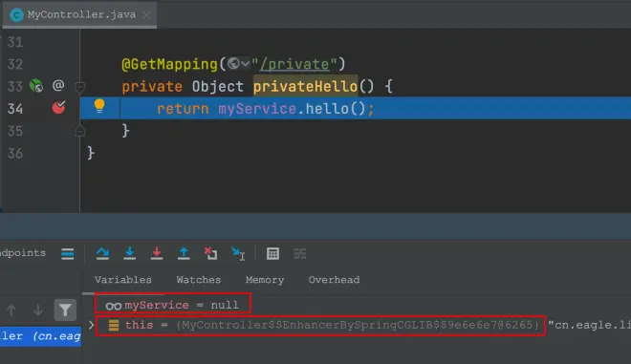Close the MyController.java editor tab
Screen dimensions: 631x364
(146, 15)
